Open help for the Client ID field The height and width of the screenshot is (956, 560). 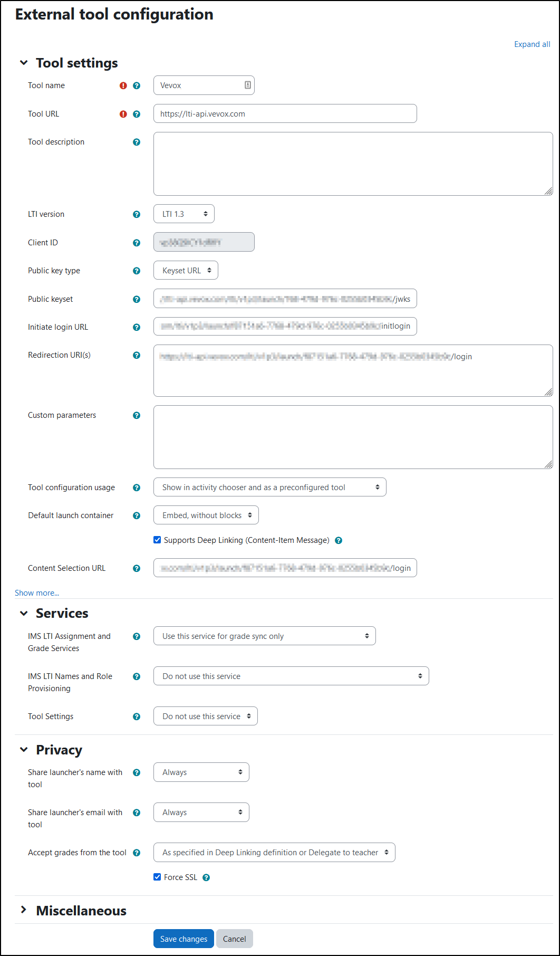click(137, 243)
